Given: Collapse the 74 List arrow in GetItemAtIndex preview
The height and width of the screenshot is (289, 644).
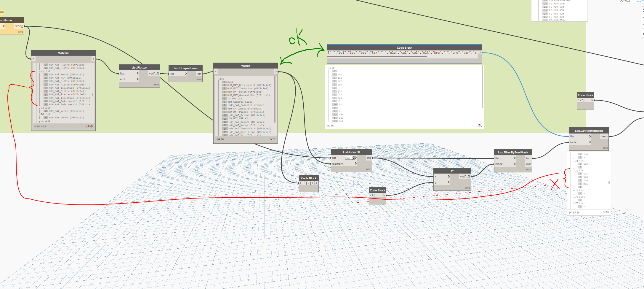Looking at the screenshot, I should click(x=574, y=197).
